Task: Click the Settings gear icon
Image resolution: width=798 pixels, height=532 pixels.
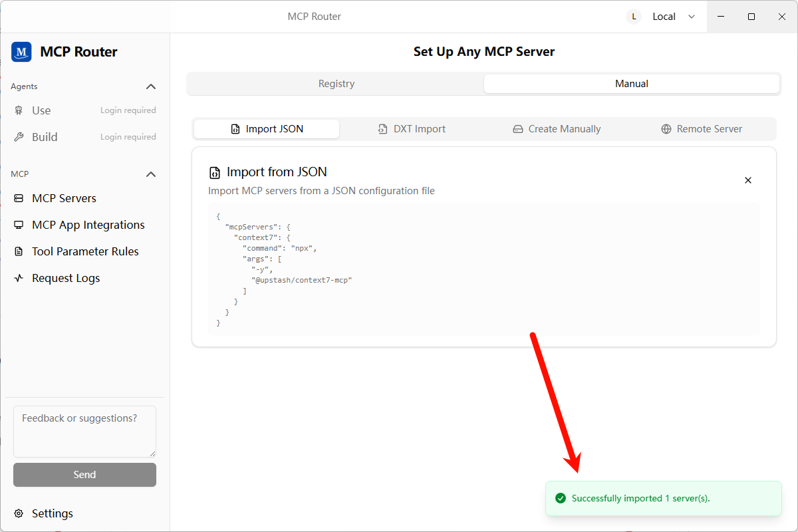Action: coord(19,513)
